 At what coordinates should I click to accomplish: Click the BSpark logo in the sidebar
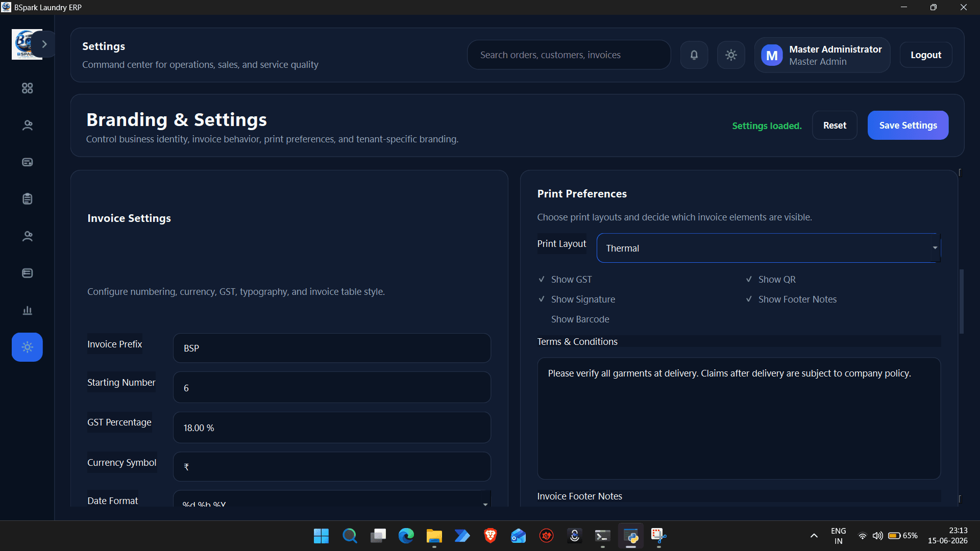point(23,44)
